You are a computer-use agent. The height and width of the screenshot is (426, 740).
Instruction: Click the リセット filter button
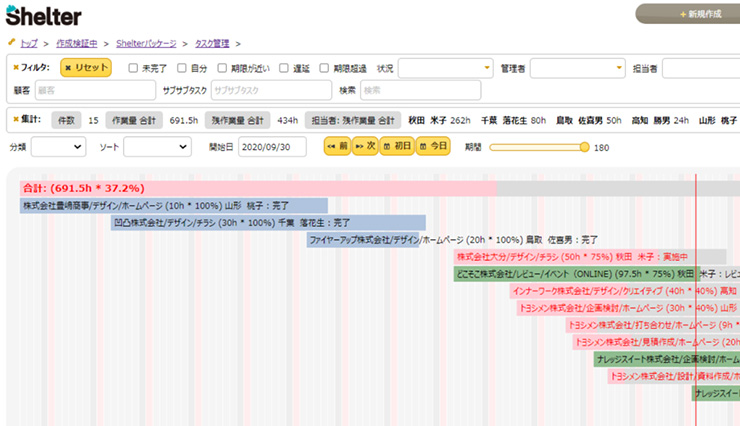click(86, 67)
